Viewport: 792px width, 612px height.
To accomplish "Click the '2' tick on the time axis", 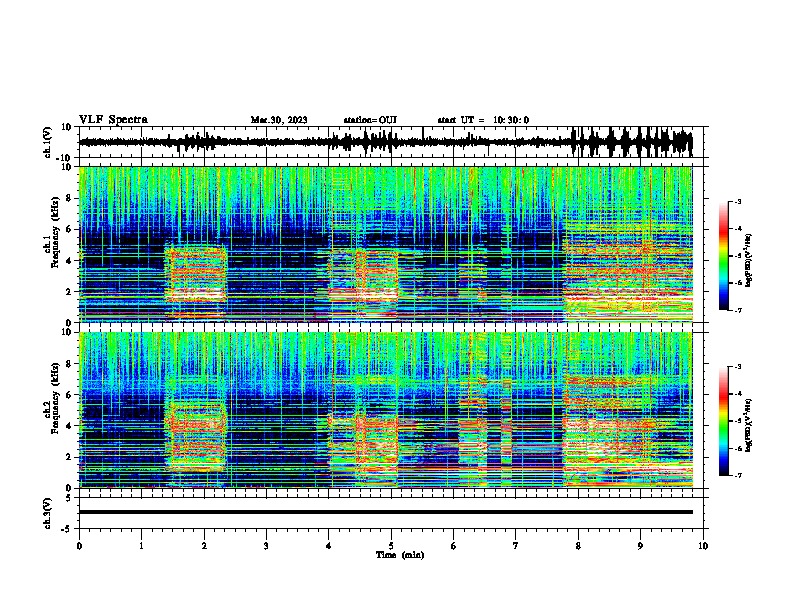I will point(204,546).
